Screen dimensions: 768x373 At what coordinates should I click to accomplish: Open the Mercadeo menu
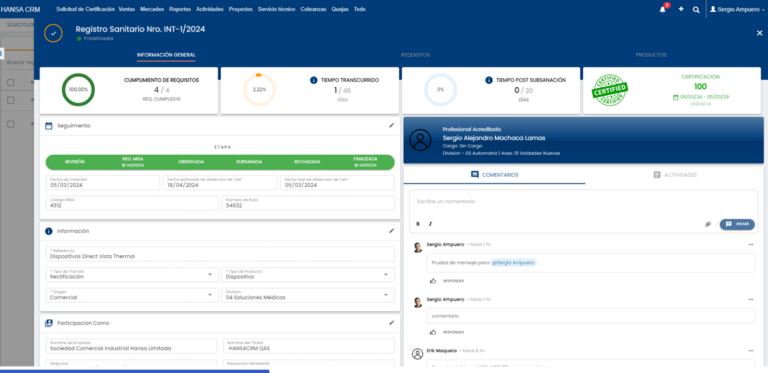(x=152, y=9)
